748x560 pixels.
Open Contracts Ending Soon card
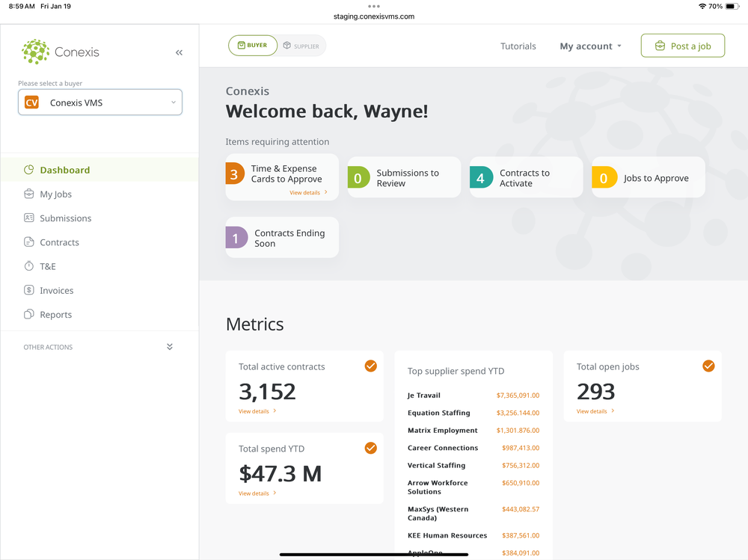282,238
